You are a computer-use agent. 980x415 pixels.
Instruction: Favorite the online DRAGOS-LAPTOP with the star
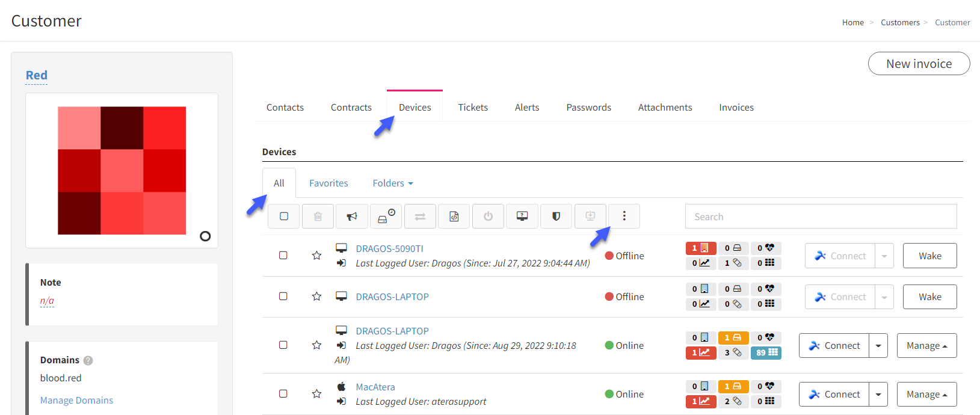pos(316,345)
